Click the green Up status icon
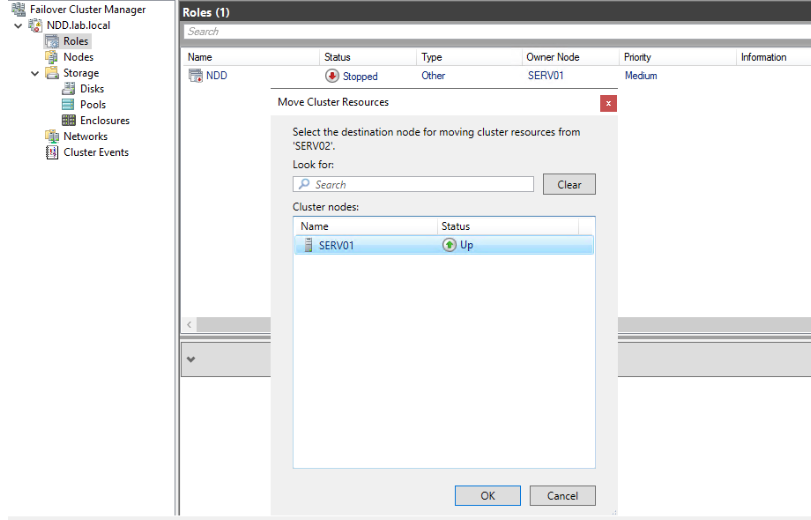 click(449, 245)
